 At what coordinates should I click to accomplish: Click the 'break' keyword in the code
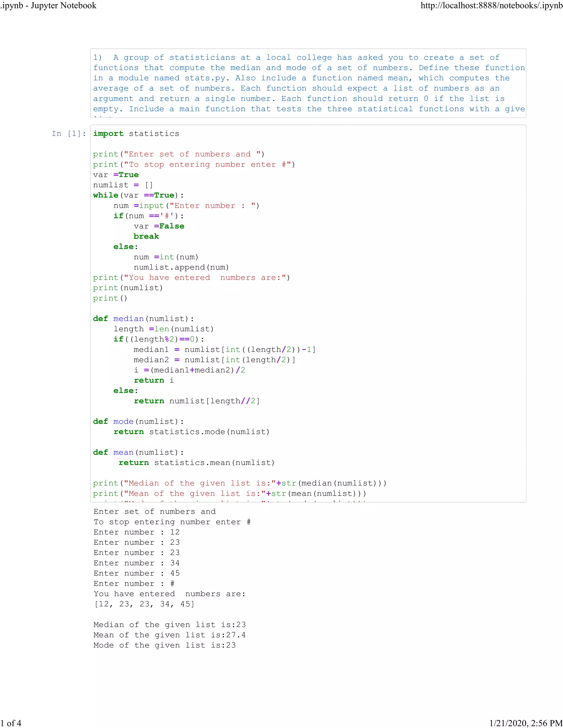[x=146, y=236]
